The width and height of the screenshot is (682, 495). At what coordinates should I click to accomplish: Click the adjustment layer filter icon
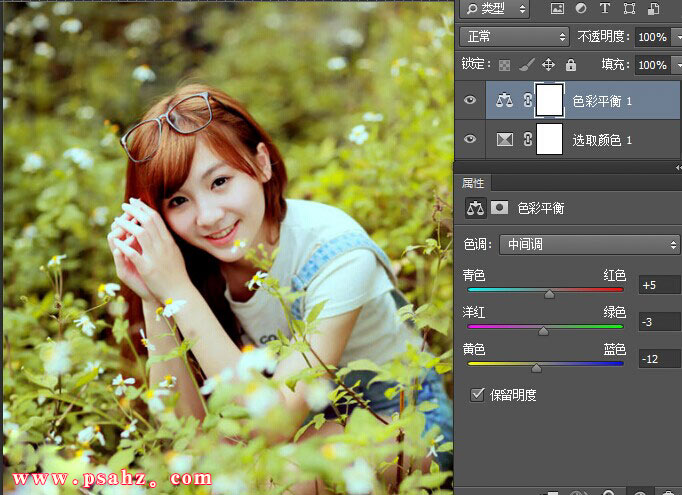coord(581,9)
